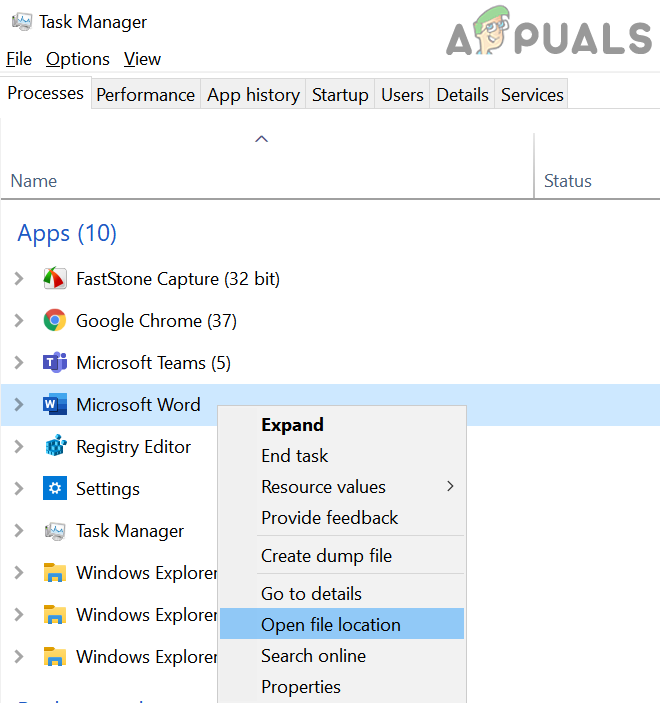Choose Open file location from context menu
Viewport: 660px width, 703px height.
tap(331, 625)
